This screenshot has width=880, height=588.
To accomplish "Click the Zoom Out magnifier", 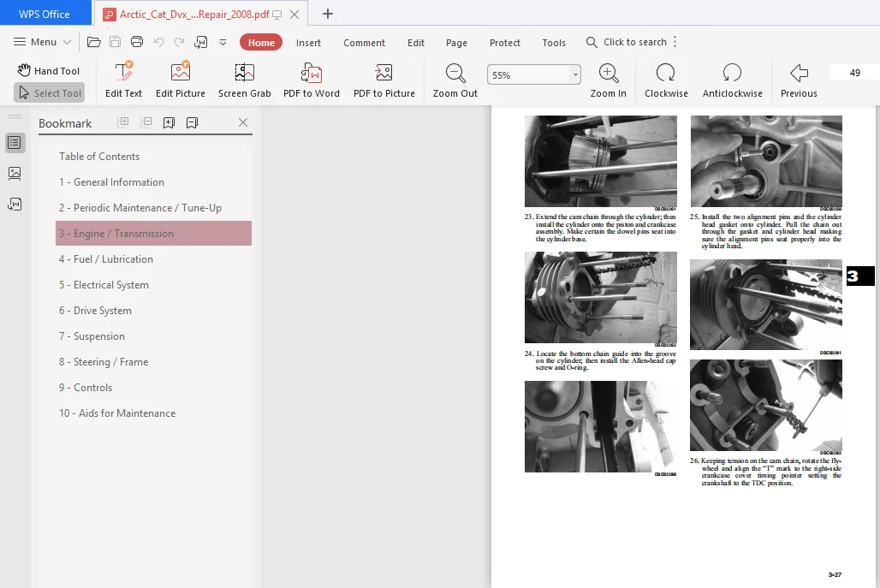I will [455, 80].
